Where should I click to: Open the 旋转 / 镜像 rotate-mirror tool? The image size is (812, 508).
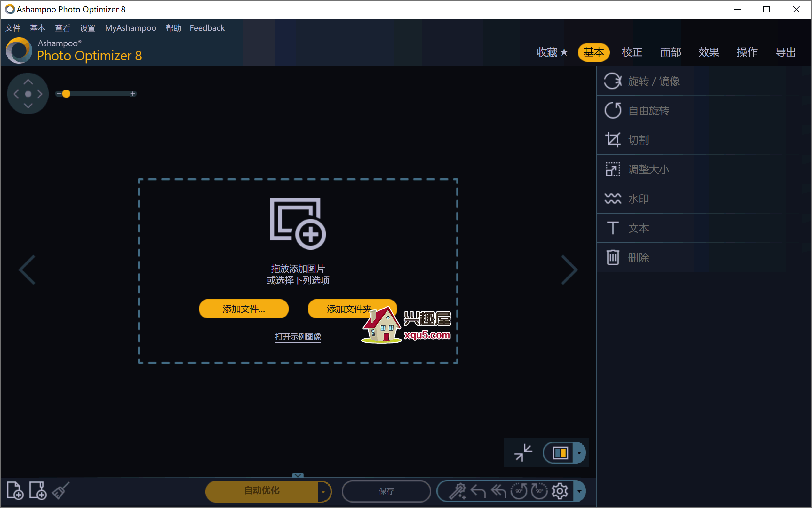[x=704, y=81]
